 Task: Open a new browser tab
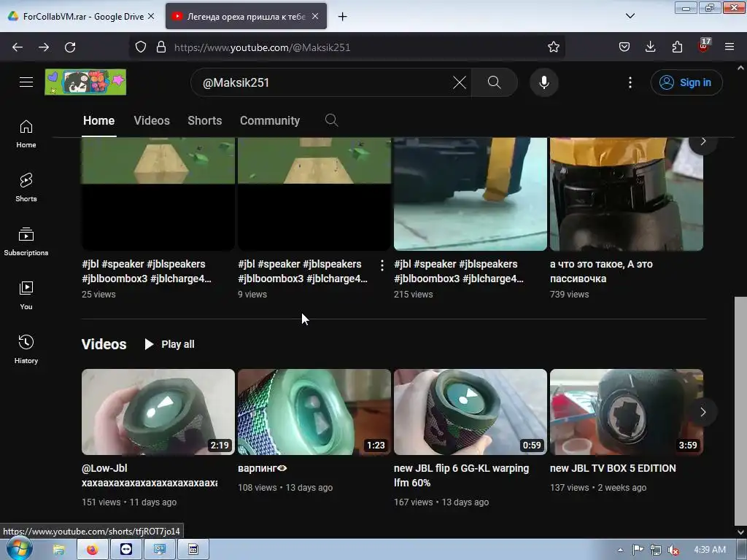pos(343,17)
